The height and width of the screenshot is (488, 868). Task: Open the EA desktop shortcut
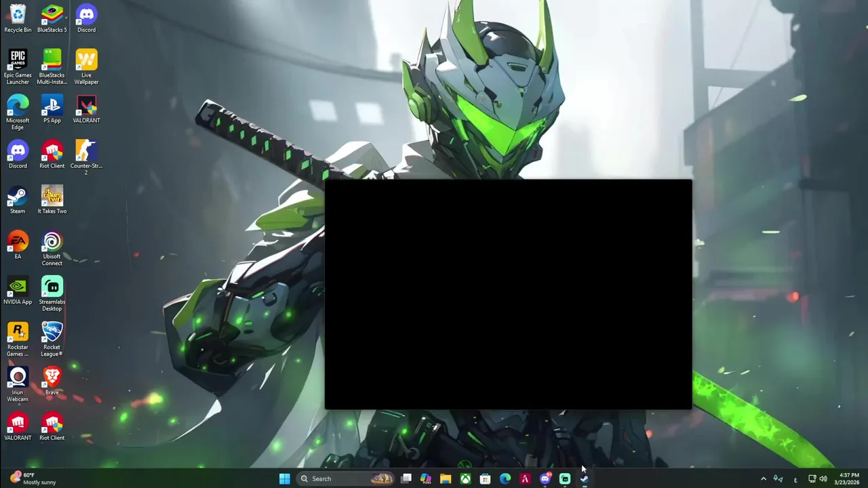click(x=18, y=245)
